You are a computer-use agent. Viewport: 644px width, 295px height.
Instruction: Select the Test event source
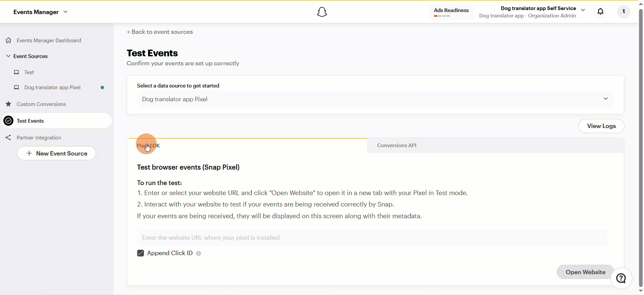tap(29, 72)
